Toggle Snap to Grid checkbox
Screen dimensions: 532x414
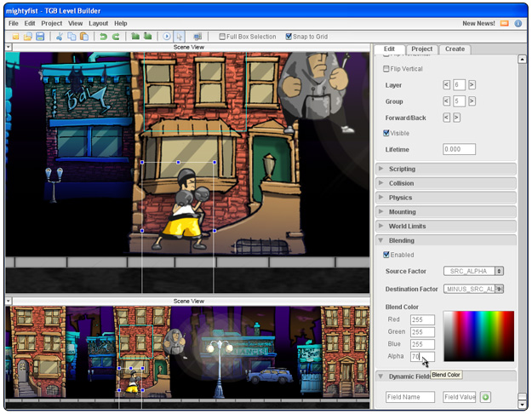click(289, 37)
